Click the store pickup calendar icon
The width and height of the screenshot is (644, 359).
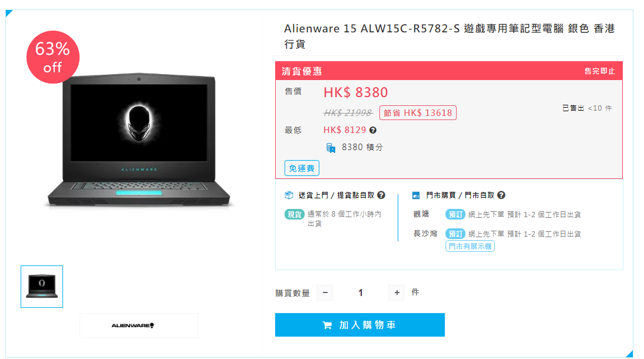[416, 195]
